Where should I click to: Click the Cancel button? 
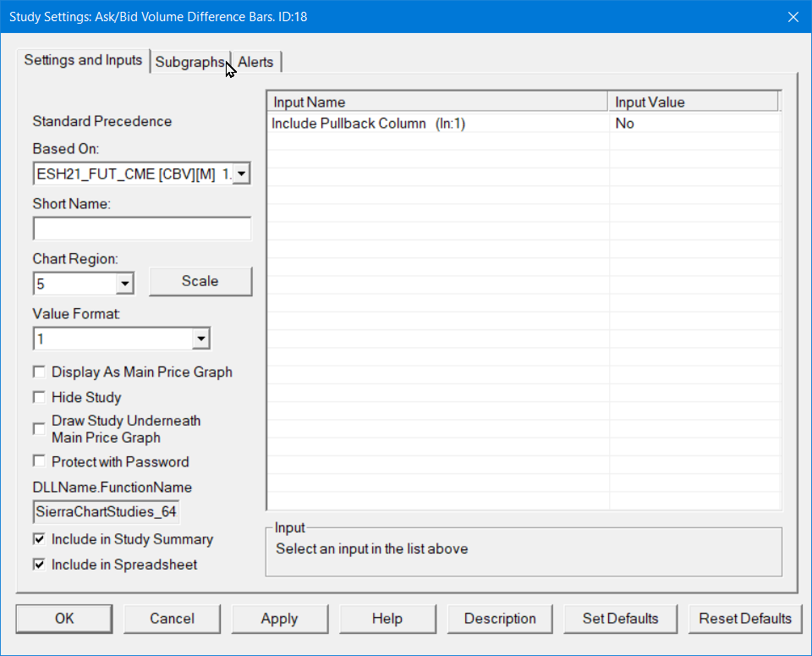coord(172,619)
